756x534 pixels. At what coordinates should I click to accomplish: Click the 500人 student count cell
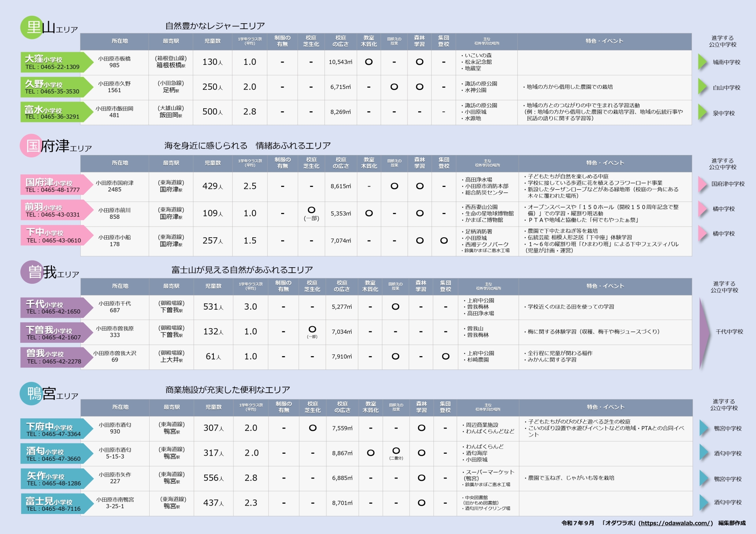tap(213, 112)
